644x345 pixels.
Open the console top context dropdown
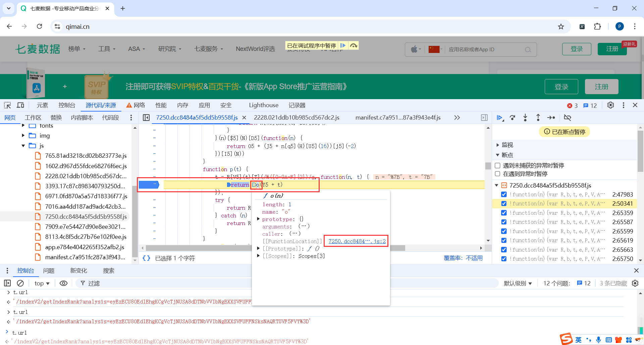(42, 283)
